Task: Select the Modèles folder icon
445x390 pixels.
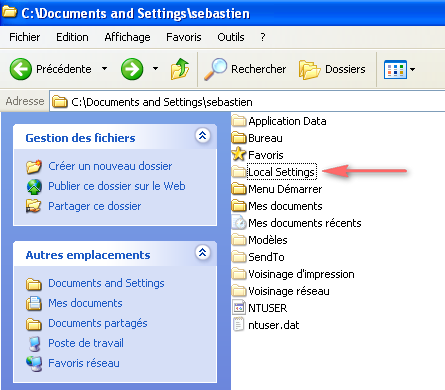Action: pos(239,240)
